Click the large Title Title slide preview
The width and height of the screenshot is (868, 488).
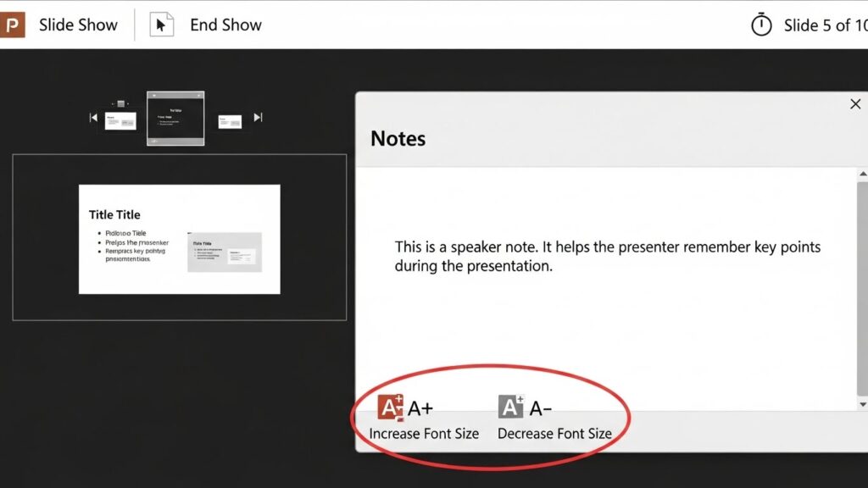point(180,239)
